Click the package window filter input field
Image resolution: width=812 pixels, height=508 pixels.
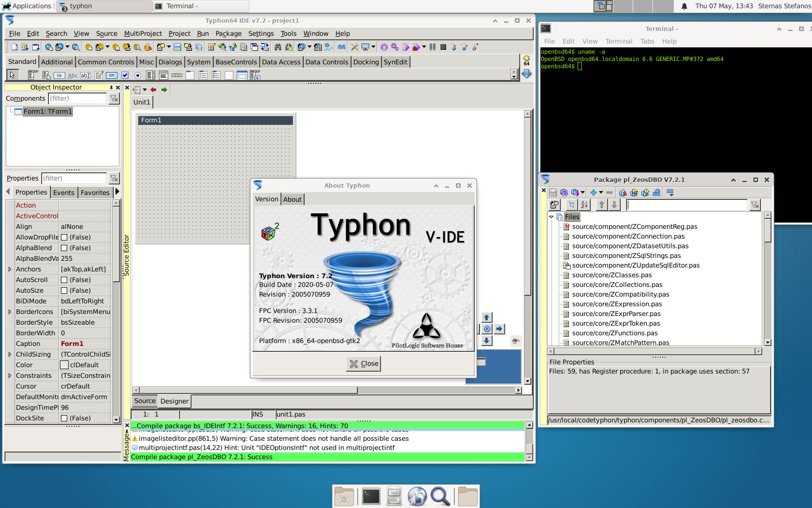tap(687, 205)
